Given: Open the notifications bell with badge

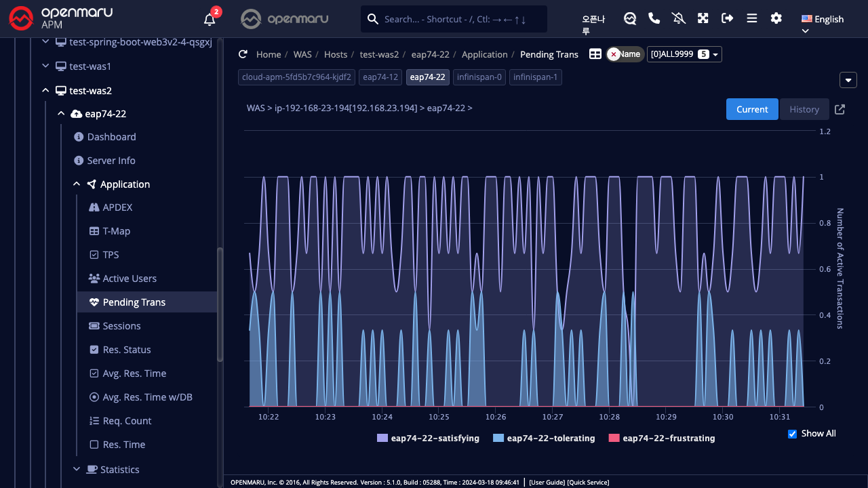Looking at the screenshot, I should click(x=210, y=19).
